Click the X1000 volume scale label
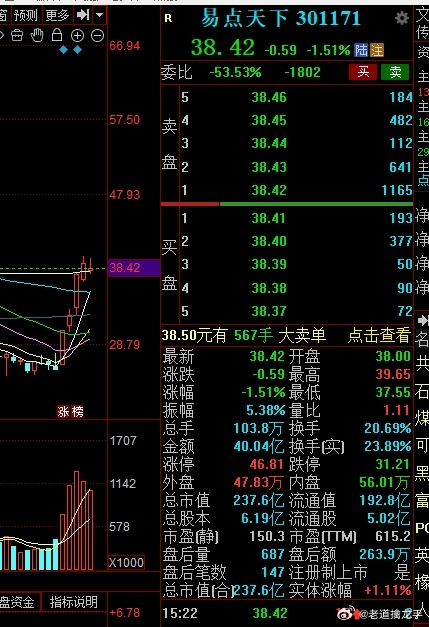This screenshot has height=627, width=429. (x=126, y=563)
